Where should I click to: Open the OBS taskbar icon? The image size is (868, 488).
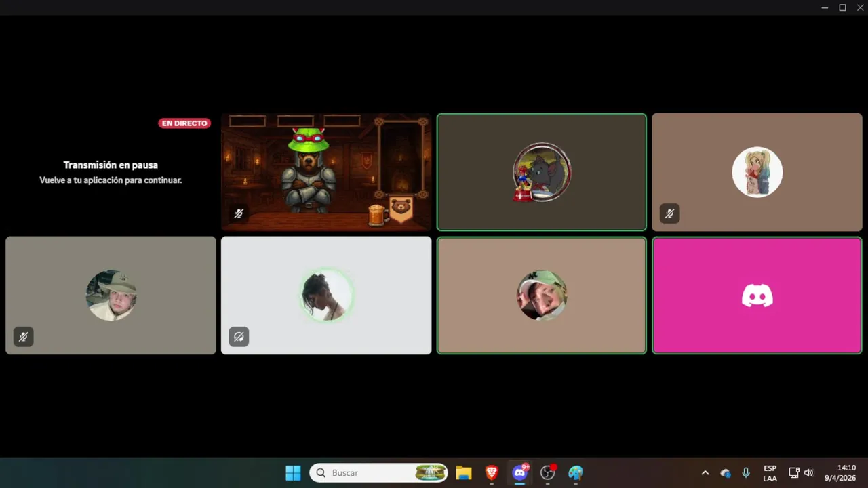(x=548, y=472)
